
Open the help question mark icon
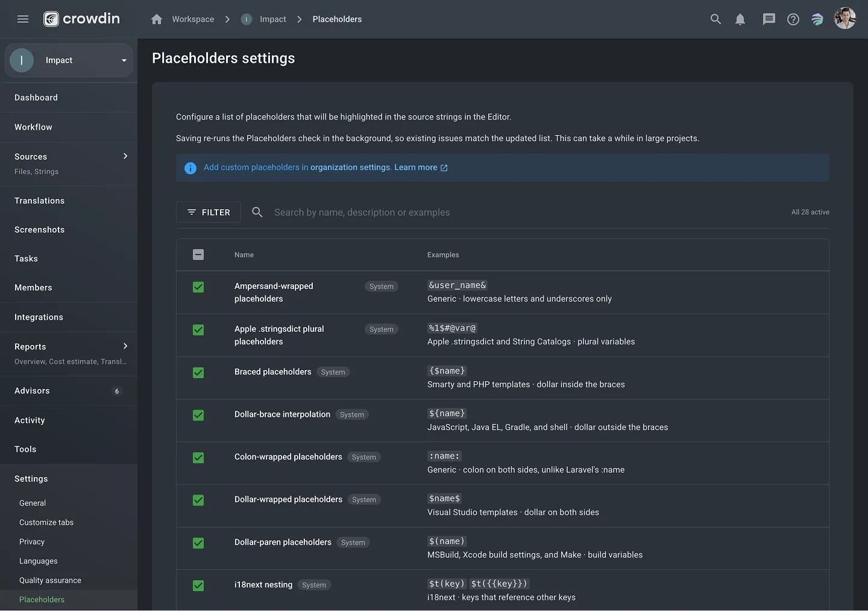(793, 19)
